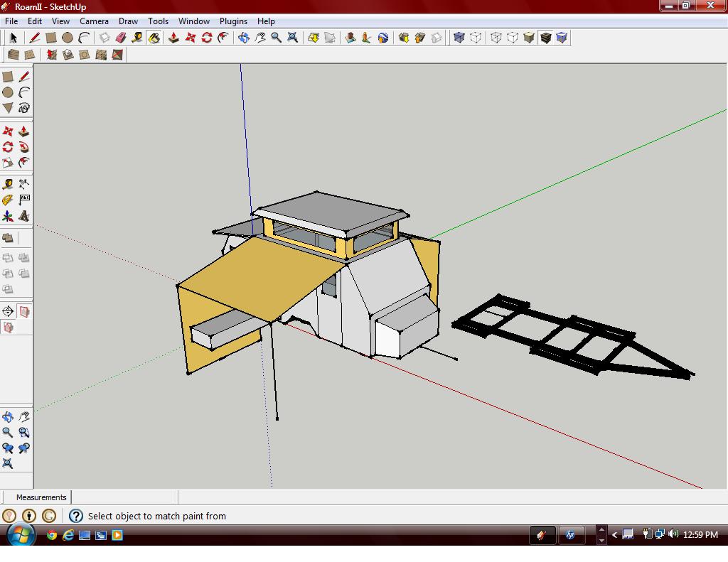Choose the Polygon tool in left toolbar
728x562 pixels.
7,108
